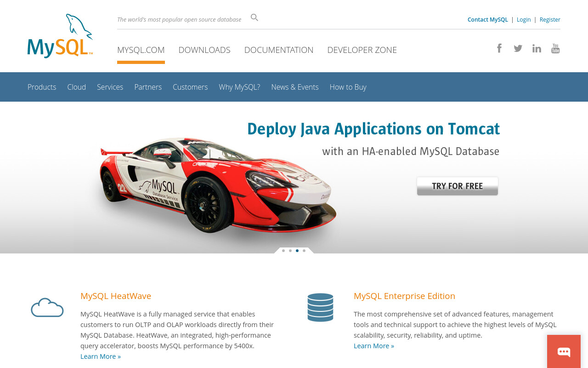Open the chat bubble widget

[564, 351]
